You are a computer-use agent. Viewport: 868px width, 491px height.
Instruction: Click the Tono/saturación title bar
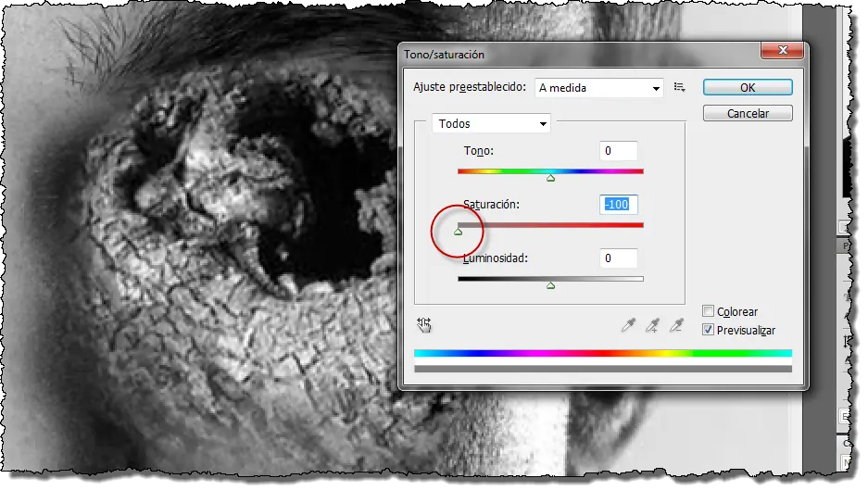click(x=578, y=55)
